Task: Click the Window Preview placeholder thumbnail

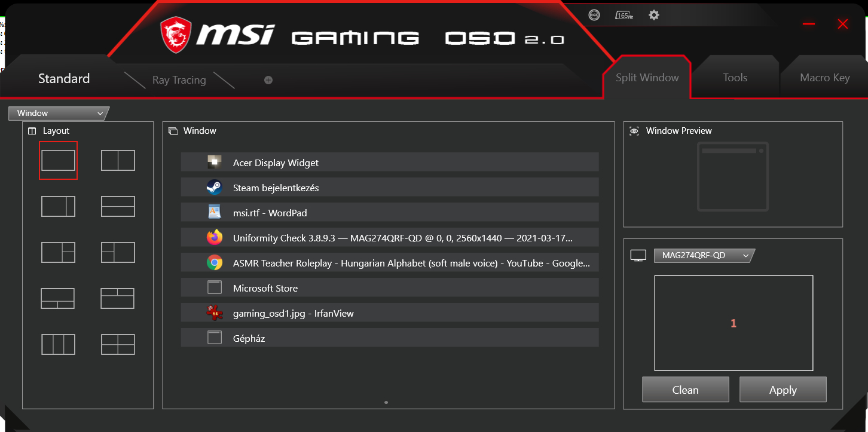Action: coord(733,177)
